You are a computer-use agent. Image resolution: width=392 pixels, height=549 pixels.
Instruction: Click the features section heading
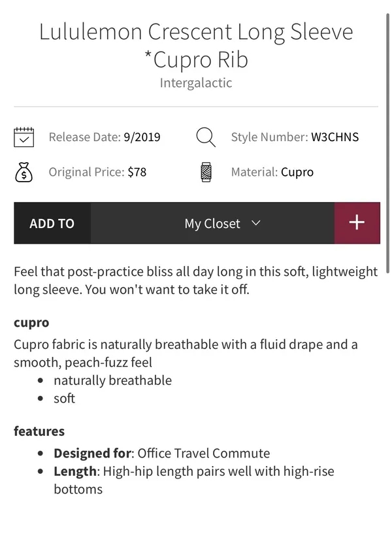39,431
